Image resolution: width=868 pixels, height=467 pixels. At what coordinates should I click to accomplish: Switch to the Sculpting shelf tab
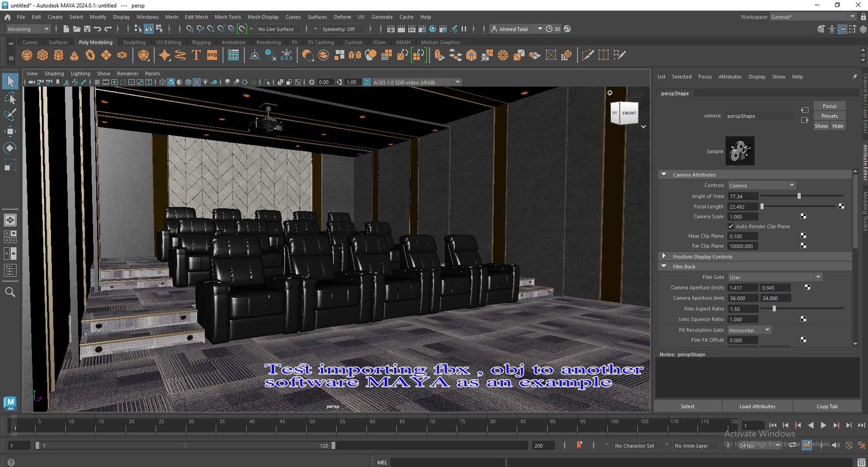(x=134, y=42)
